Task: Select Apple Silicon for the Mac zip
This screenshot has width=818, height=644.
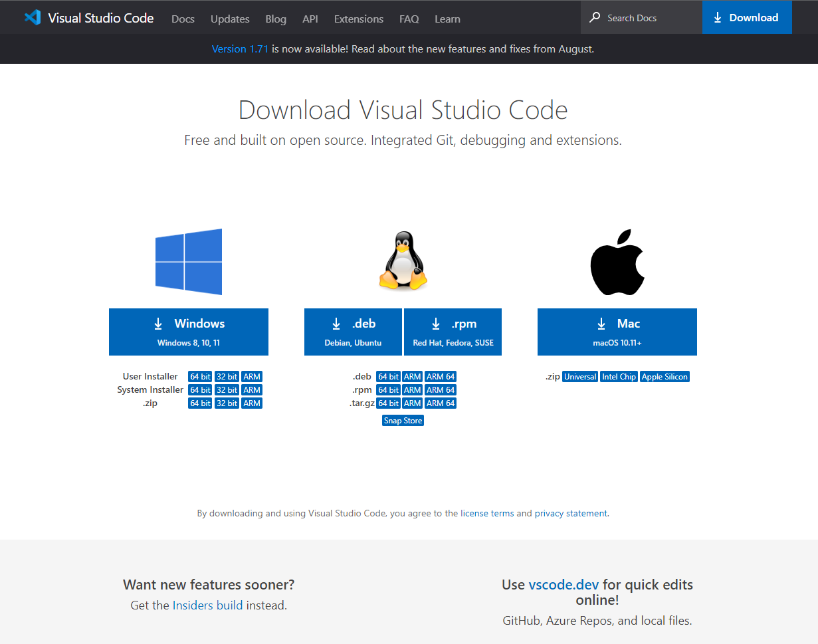Action: [x=665, y=376]
